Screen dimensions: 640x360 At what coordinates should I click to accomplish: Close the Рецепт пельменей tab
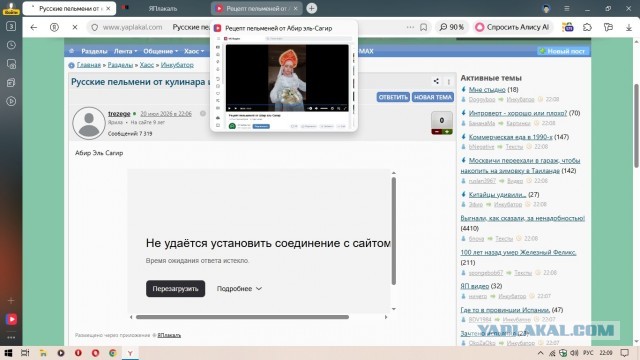coord(296,8)
